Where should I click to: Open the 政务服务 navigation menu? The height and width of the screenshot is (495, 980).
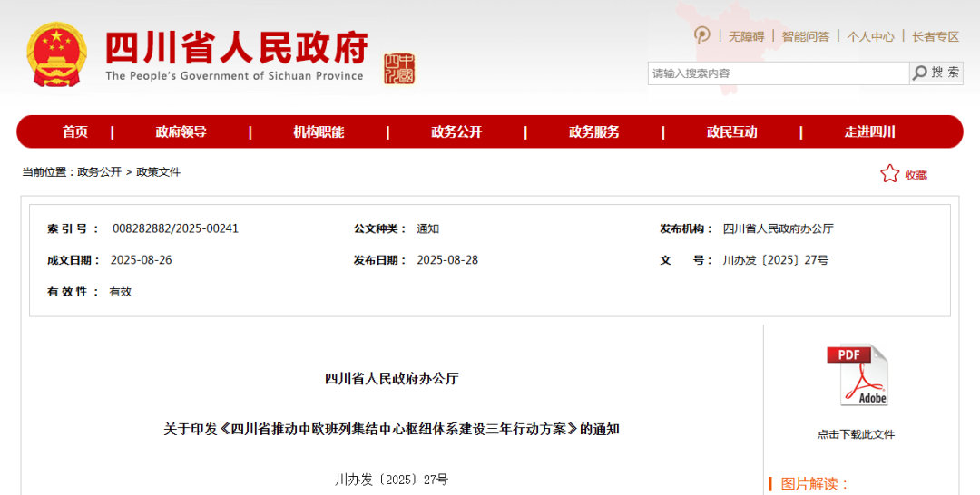594,132
